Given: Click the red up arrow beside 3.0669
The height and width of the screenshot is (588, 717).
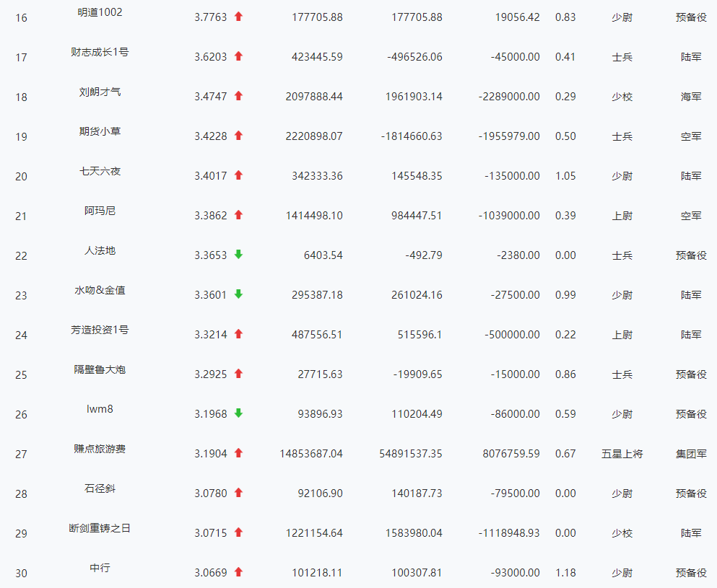Looking at the screenshot, I should [x=238, y=572].
